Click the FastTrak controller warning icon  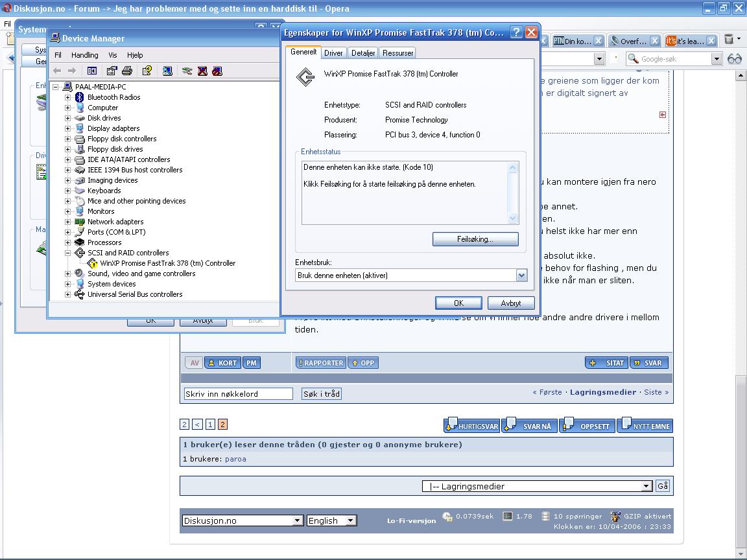pos(93,263)
